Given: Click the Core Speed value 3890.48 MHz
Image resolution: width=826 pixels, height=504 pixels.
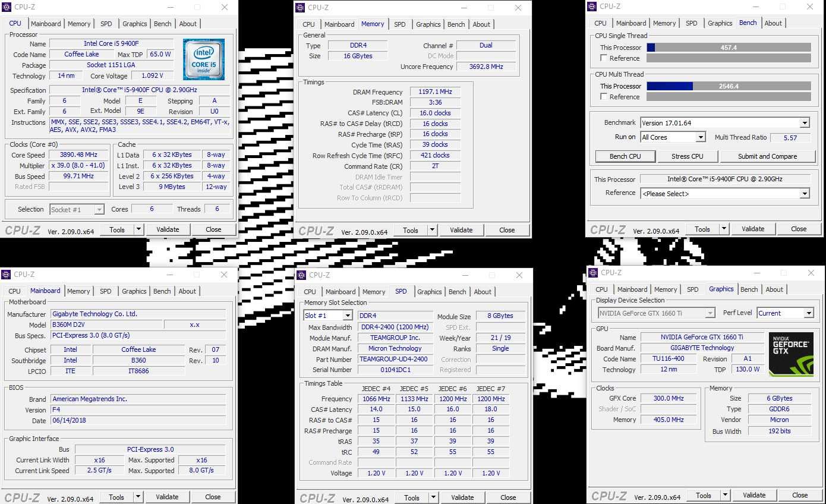Looking at the screenshot, I should coord(78,155).
